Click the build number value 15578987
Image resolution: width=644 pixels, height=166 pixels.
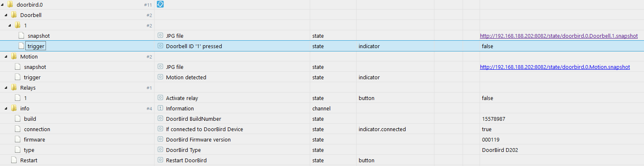493,119
